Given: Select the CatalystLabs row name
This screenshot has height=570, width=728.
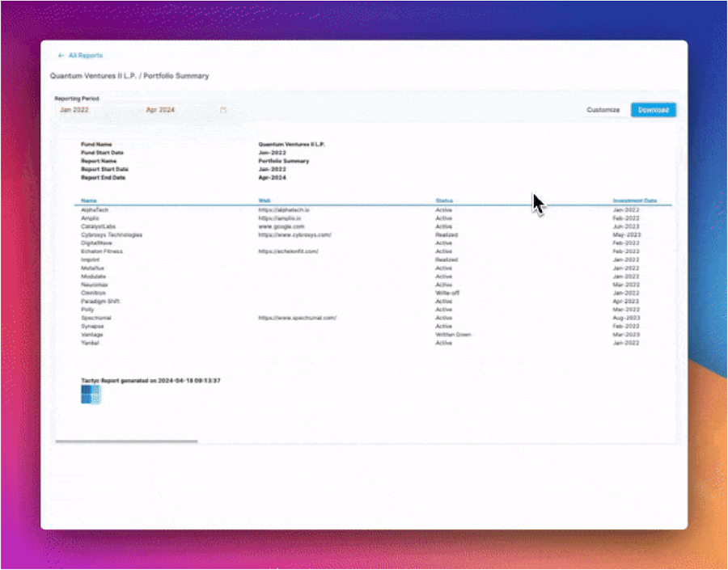Looking at the screenshot, I should pyautogui.click(x=98, y=226).
